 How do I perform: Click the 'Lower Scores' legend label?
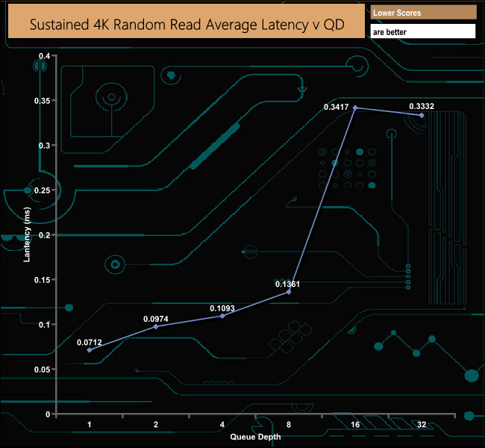point(397,13)
